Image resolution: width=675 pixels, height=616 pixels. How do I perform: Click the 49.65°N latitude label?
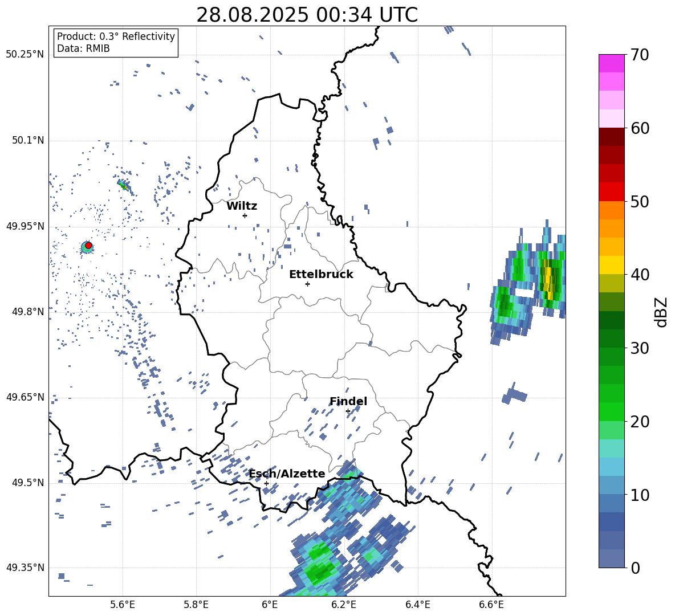[x=25, y=397]
